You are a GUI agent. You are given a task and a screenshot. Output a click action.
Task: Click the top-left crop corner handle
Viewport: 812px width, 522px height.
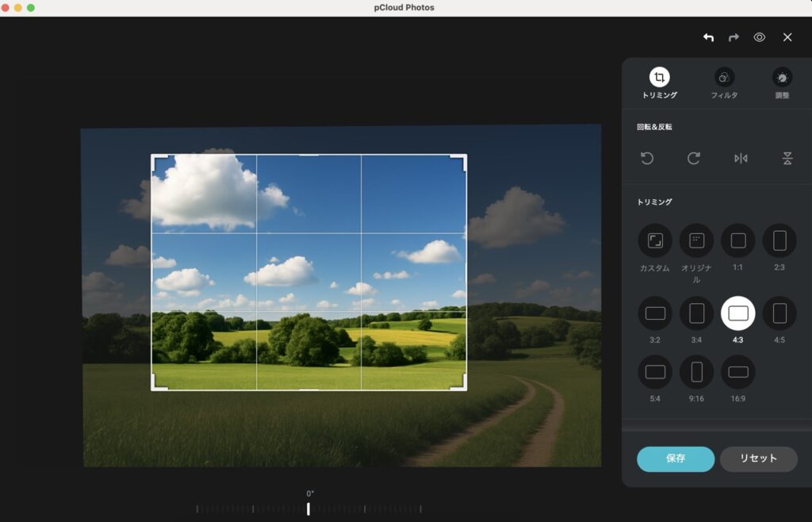(156, 159)
